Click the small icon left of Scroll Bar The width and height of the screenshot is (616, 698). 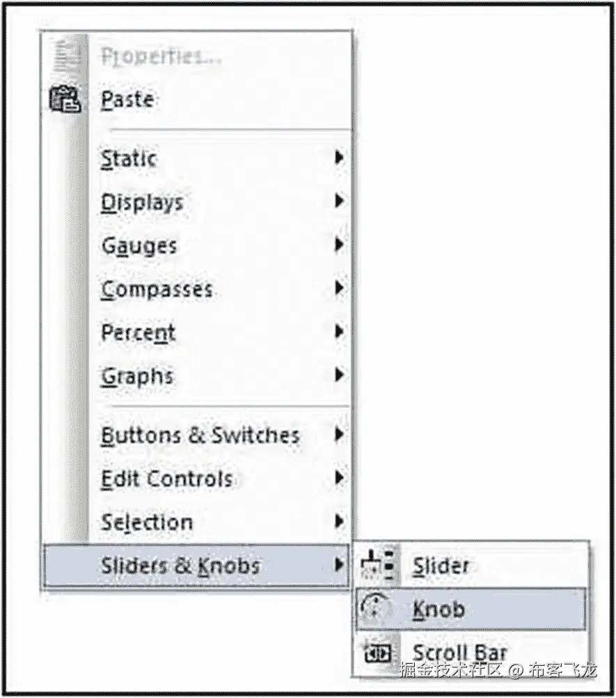coord(377,651)
